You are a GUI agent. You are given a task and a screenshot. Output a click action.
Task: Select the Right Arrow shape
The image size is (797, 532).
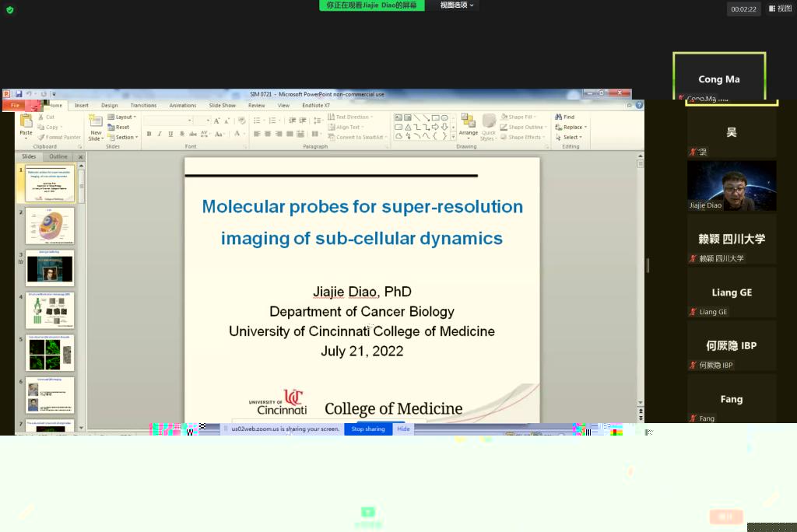coord(435,127)
